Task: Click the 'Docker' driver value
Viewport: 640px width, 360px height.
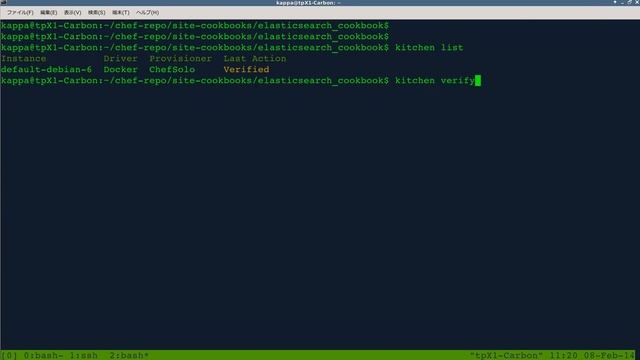Action: [120, 69]
